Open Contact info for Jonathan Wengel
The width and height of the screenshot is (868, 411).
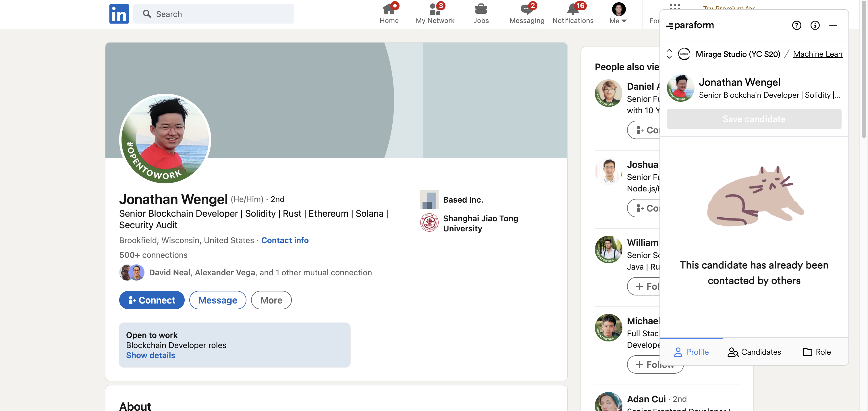[285, 240]
